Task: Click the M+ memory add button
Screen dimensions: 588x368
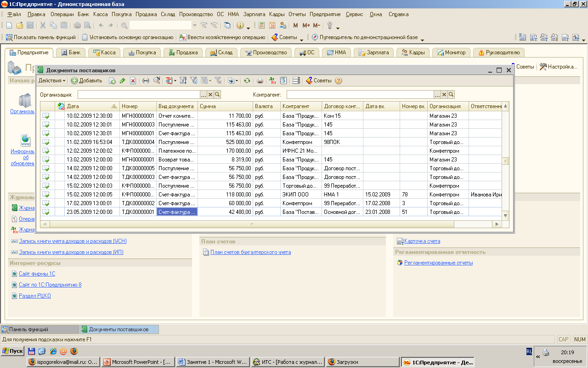Action: coord(306,25)
